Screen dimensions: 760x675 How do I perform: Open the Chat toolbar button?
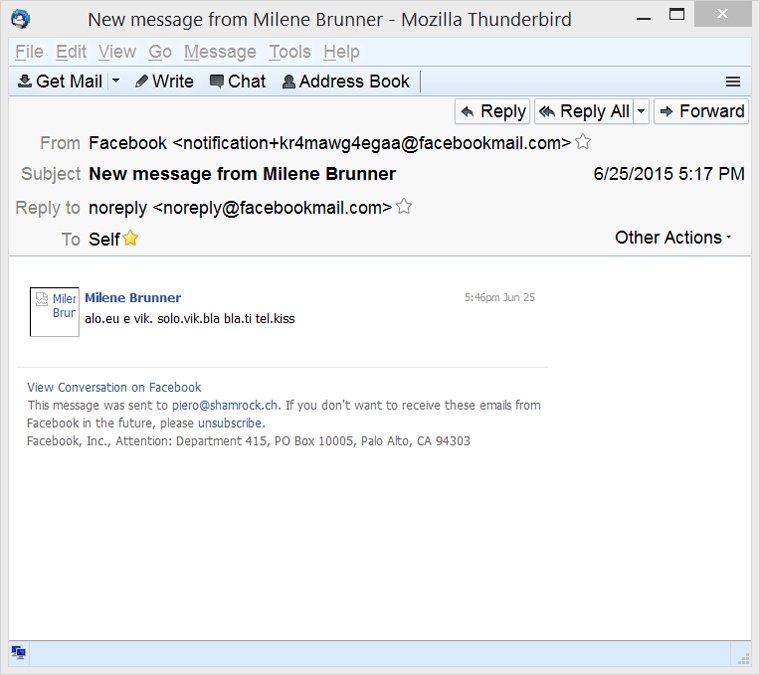(x=237, y=82)
